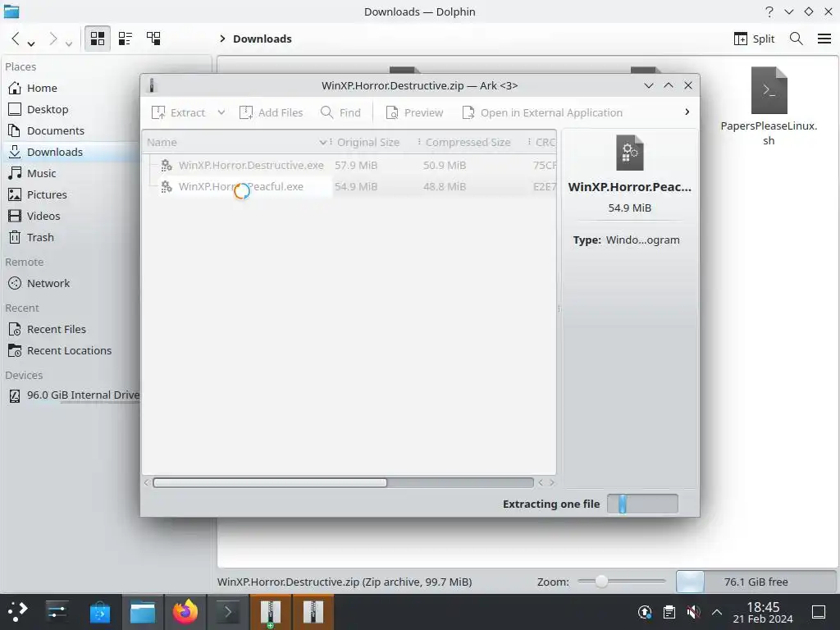840x630 pixels.
Task: Click scroll-left arrow of Ark list
Action: tap(146, 482)
